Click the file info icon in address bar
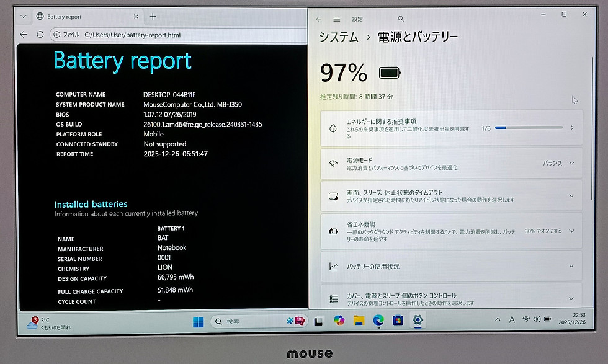The width and height of the screenshot is (608, 364). (57, 35)
